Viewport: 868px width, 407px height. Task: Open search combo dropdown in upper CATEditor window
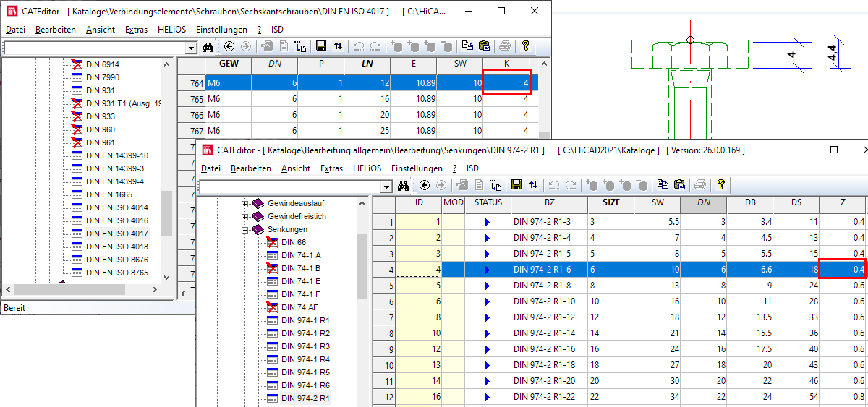pyautogui.click(x=191, y=48)
